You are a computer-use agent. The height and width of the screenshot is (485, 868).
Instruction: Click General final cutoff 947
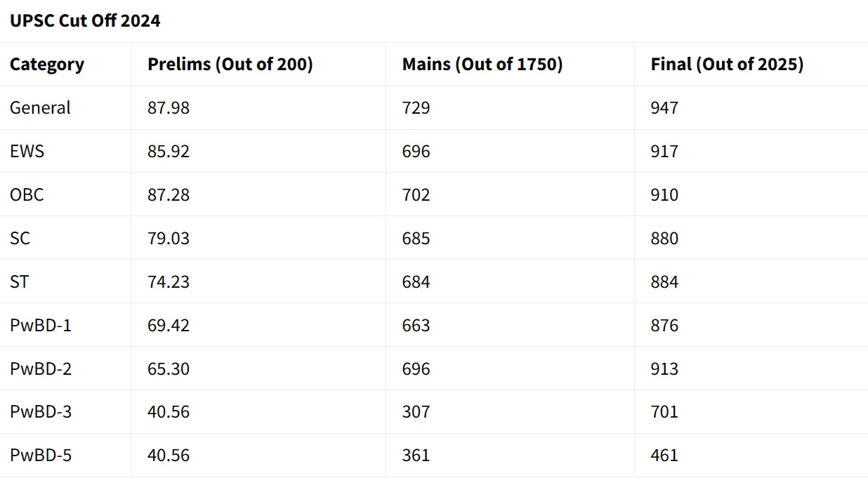(664, 108)
